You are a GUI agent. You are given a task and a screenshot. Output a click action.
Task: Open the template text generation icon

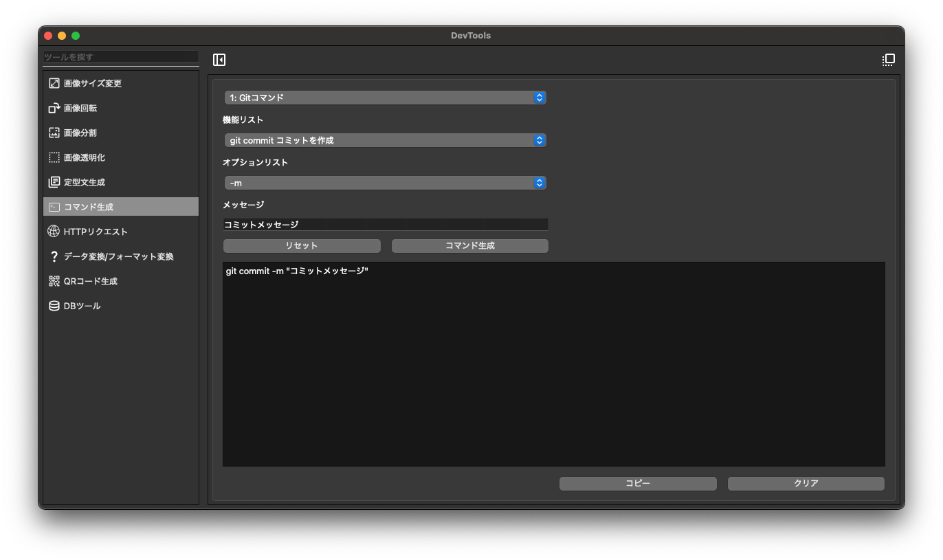tap(54, 182)
